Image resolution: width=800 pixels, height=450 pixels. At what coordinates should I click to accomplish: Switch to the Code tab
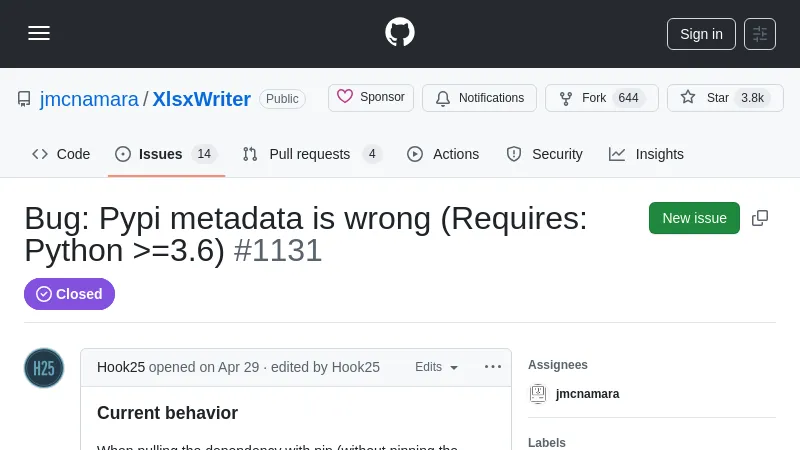[61, 154]
